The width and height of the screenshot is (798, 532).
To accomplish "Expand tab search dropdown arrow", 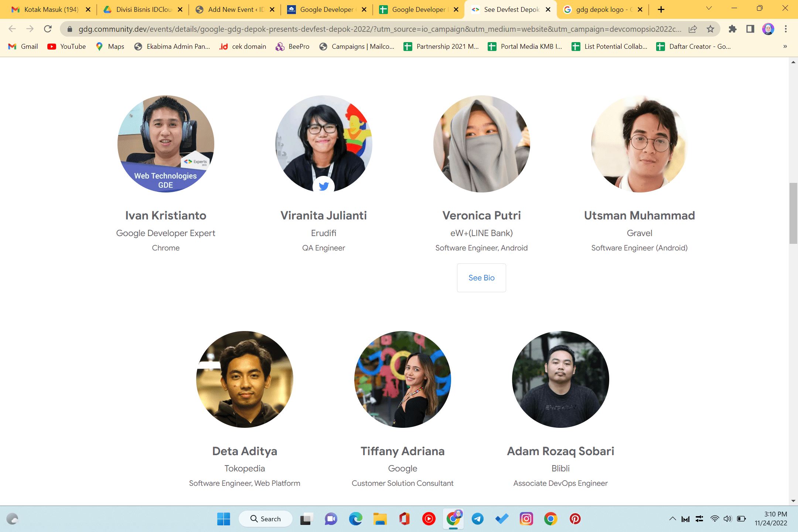I will (709, 8).
